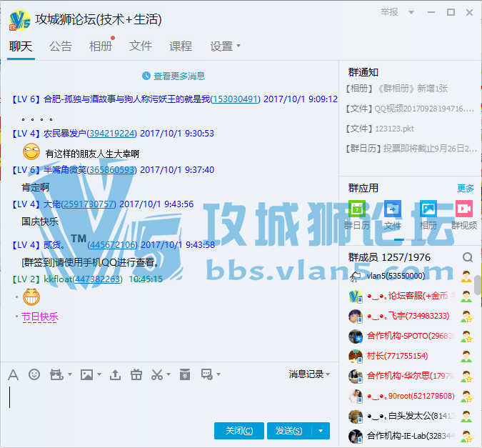The width and height of the screenshot is (482, 448).
Task: Click the animated sticker icon in toolbar
Action: point(56,374)
